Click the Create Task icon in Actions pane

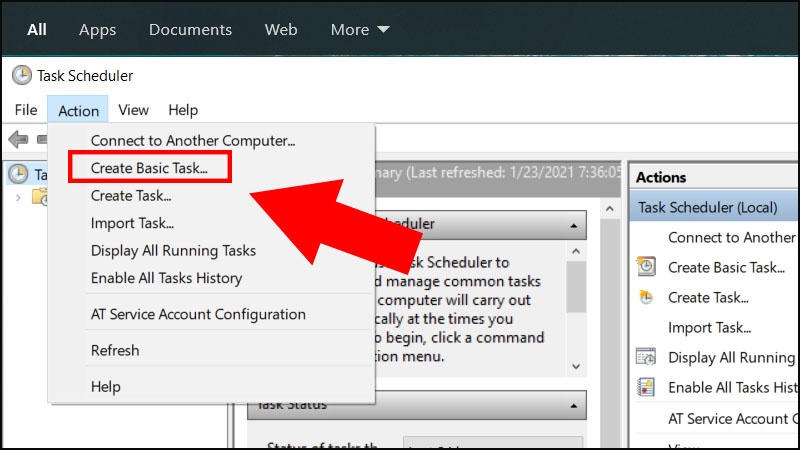coord(646,297)
